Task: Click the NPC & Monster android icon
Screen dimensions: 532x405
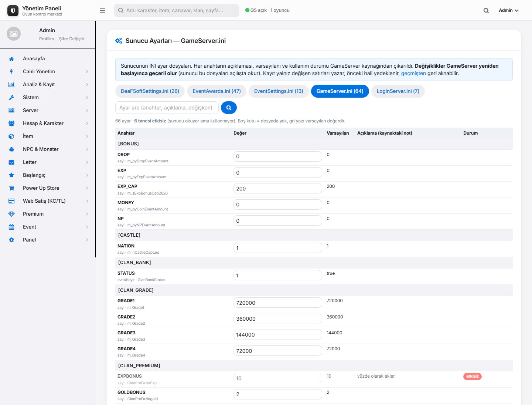Action: (x=11, y=149)
